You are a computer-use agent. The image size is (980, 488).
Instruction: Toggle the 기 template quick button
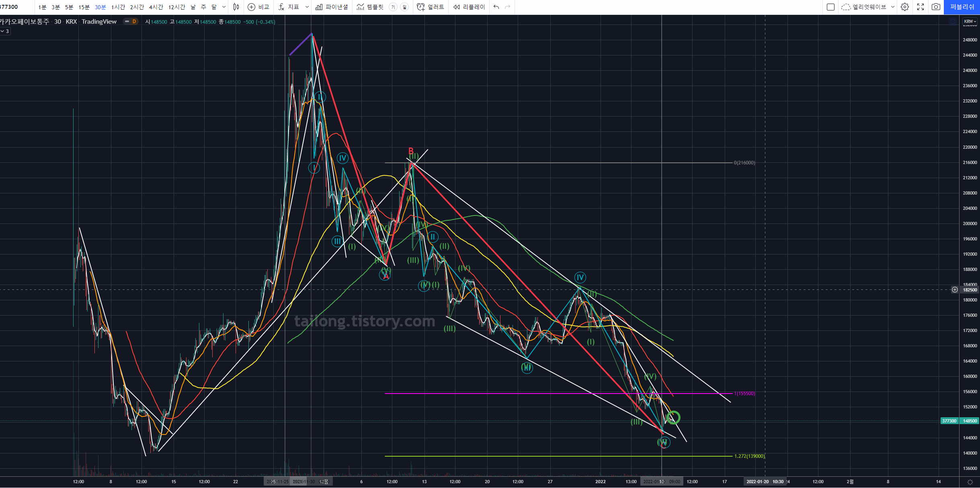pos(393,7)
